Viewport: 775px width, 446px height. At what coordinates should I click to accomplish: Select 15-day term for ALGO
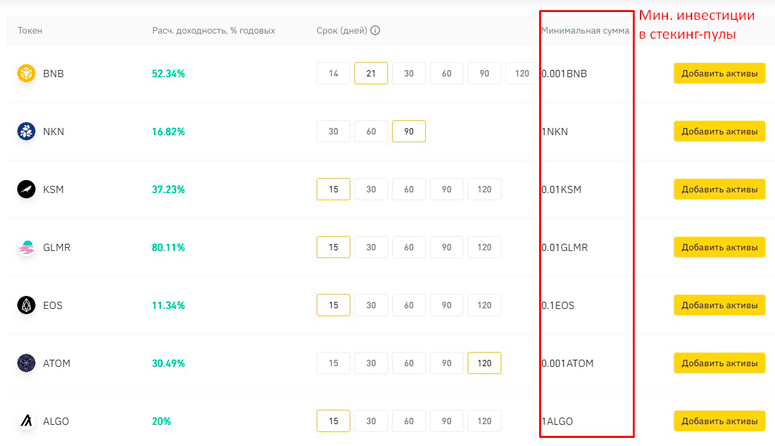click(334, 421)
